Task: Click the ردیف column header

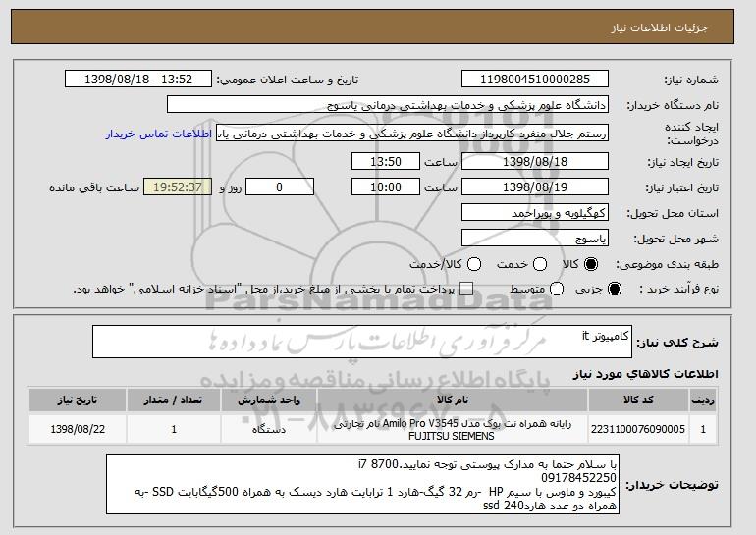Action: [703, 401]
